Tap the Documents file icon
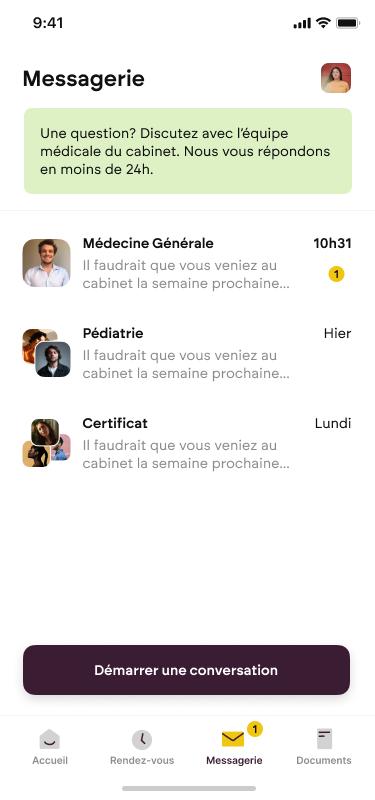 (x=324, y=739)
